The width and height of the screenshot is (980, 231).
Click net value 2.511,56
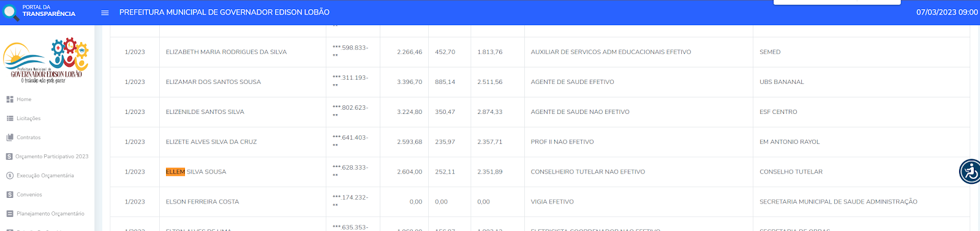(490, 82)
